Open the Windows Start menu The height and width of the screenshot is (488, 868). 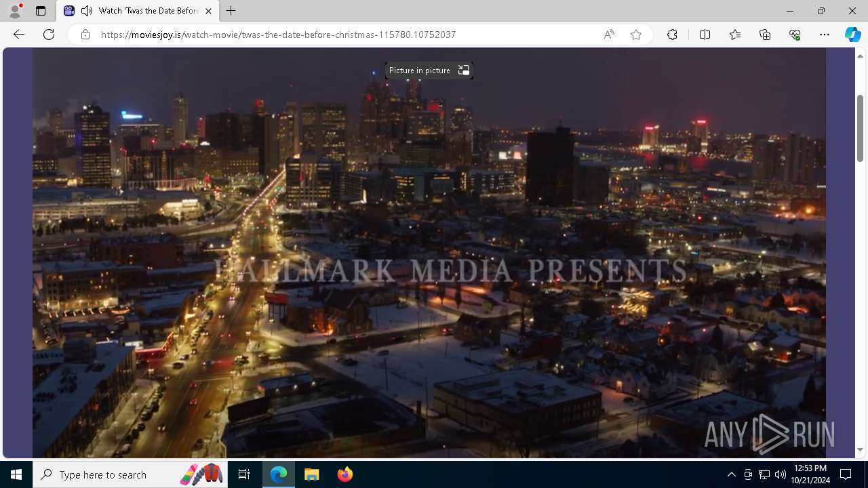pyautogui.click(x=16, y=474)
